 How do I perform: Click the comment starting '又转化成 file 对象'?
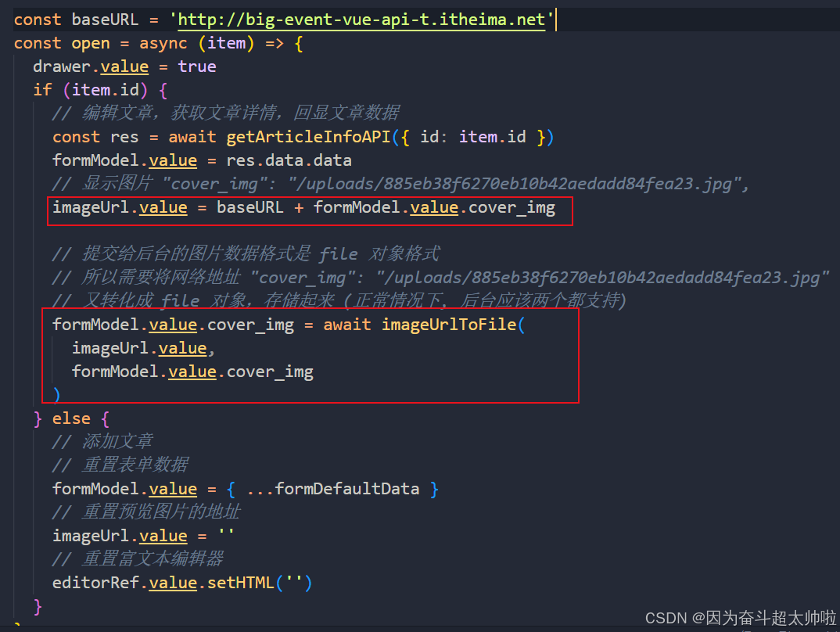click(x=339, y=300)
